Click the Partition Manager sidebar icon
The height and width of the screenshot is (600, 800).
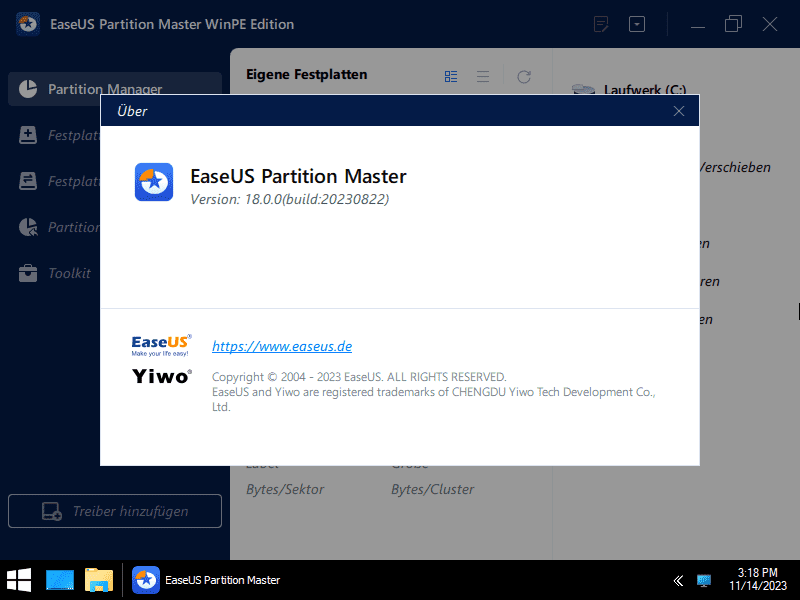pyautogui.click(x=28, y=89)
